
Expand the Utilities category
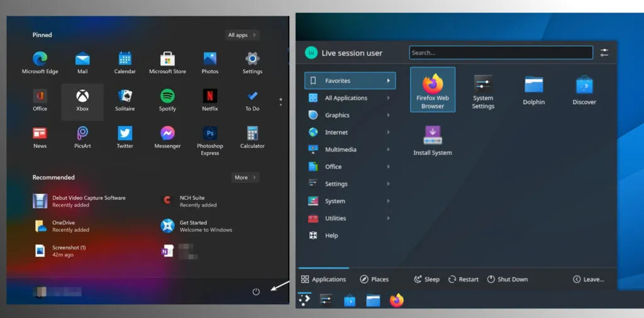(350, 219)
